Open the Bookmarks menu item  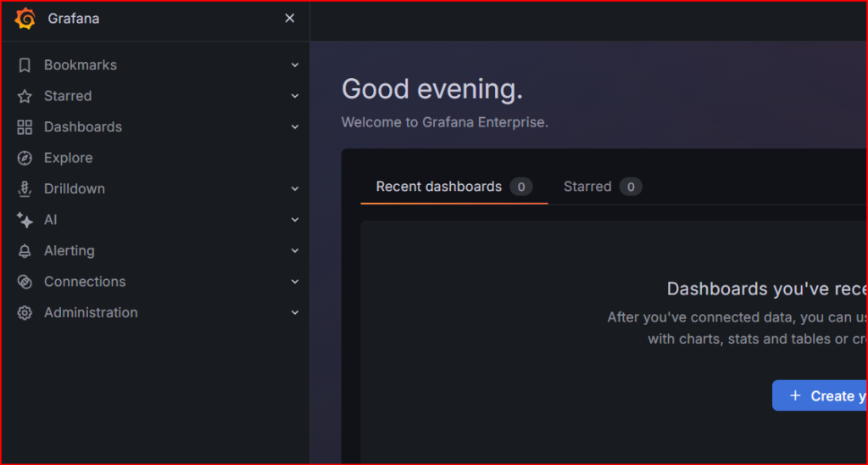pos(81,64)
